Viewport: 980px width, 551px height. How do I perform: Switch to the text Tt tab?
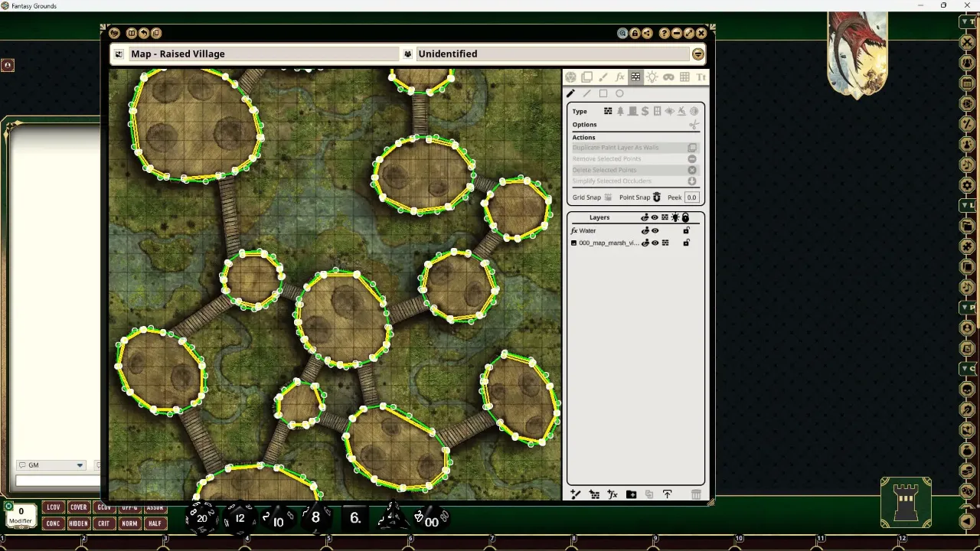(x=701, y=77)
